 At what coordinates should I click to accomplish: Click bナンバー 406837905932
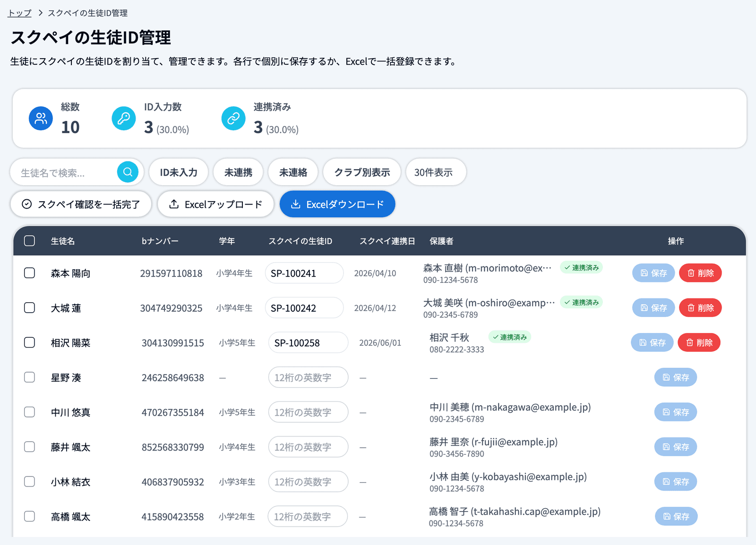(x=173, y=482)
